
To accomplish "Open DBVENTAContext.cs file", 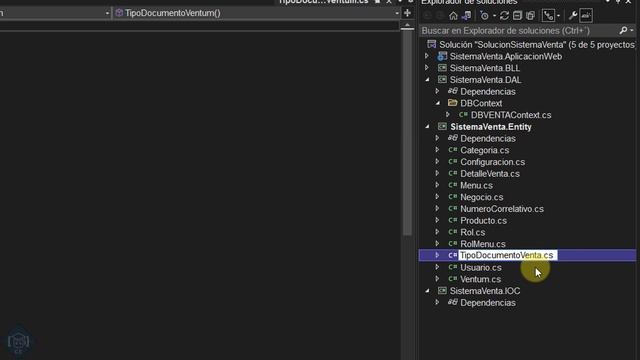I will [511, 115].
